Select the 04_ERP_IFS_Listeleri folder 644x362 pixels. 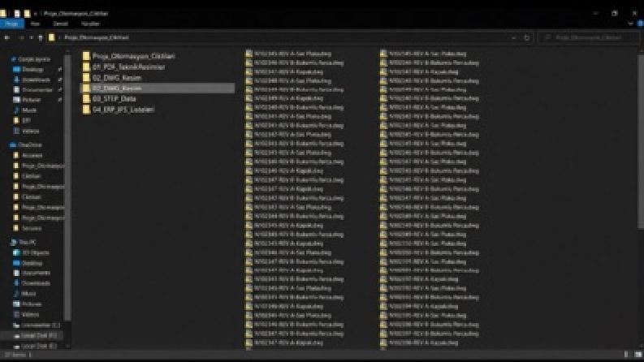tap(119, 110)
